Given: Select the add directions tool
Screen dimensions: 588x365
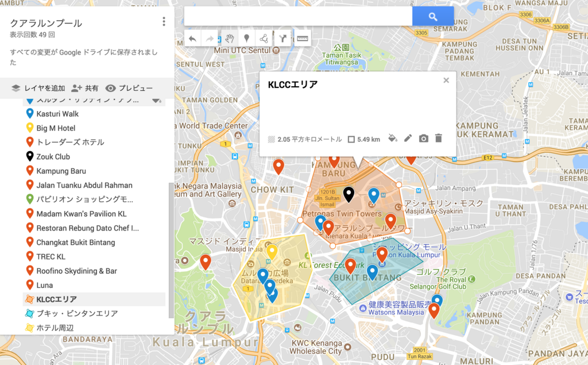Looking at the screenshot, I should [x=283, y=39].
